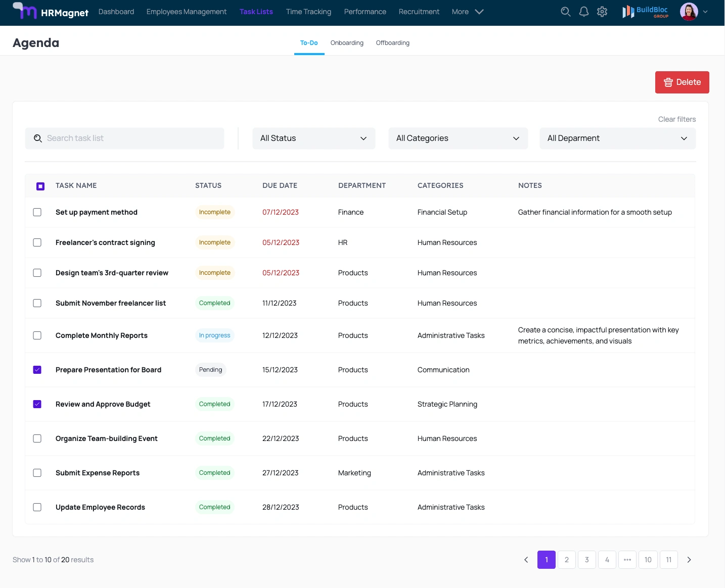Expand the account menu chevron beside avatar

click(705, 12)
